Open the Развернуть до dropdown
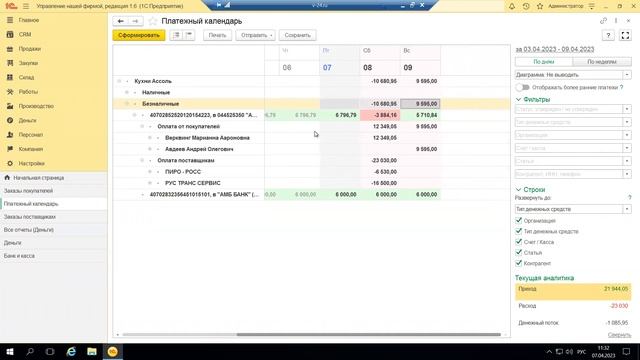The height and width of the screenshot is (360, 640). 627,209
